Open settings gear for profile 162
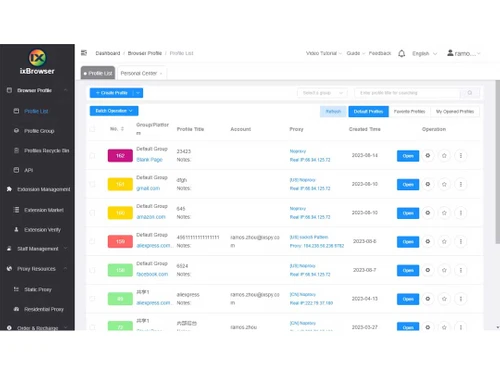This screenshot has width=500, height=375. pos(428,156)
